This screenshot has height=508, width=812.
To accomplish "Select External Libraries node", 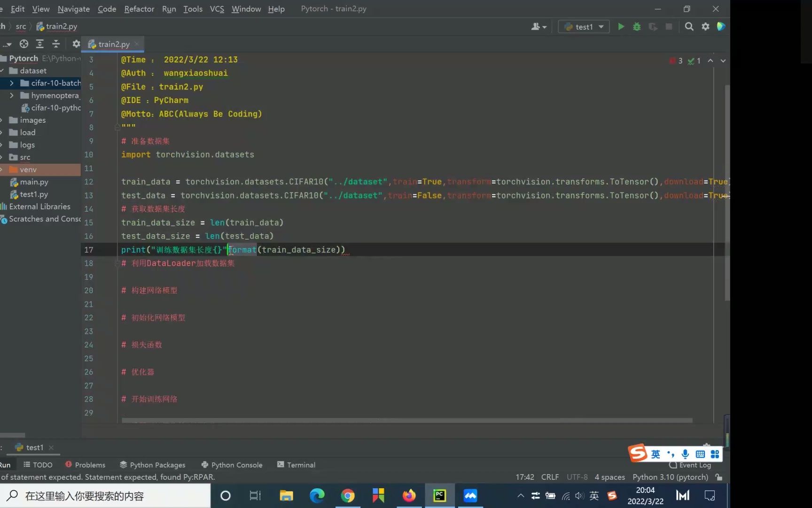I will (x=39, y=206).
